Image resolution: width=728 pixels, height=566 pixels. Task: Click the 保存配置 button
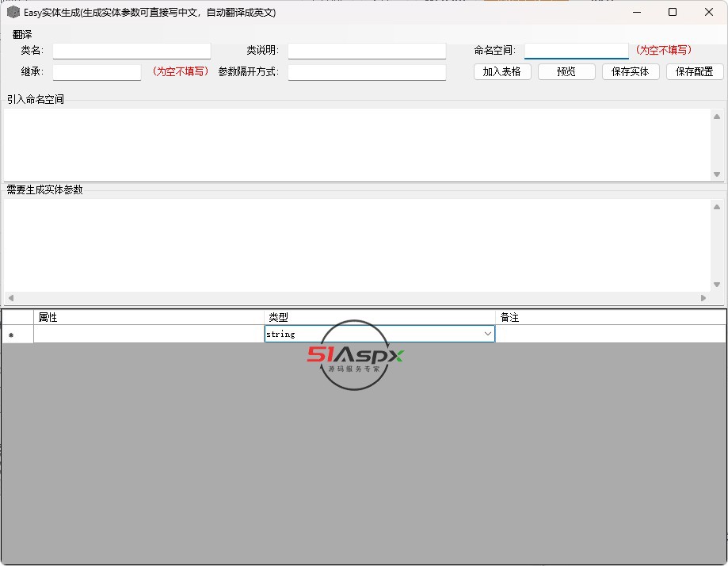click(695, 71)
